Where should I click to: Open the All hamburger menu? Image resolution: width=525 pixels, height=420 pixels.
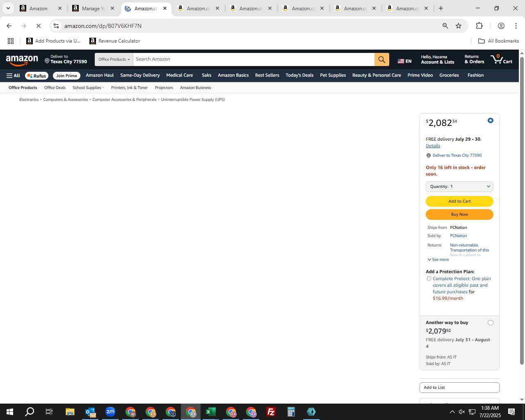pos(13,75)
